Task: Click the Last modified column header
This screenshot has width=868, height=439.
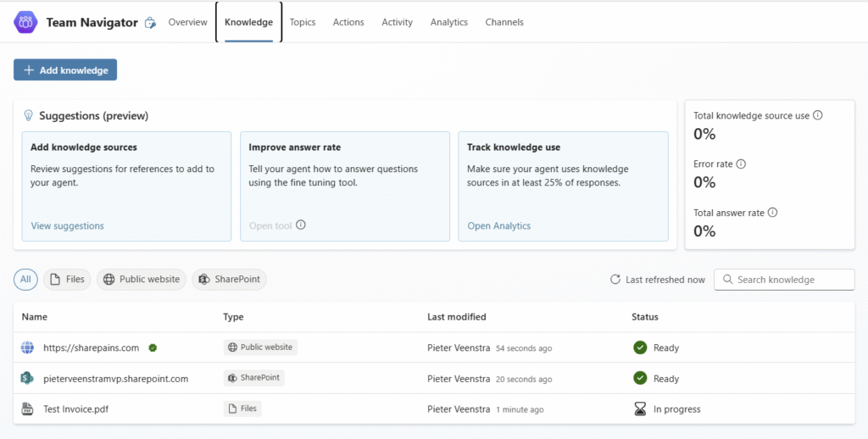Action: (457, 317)
